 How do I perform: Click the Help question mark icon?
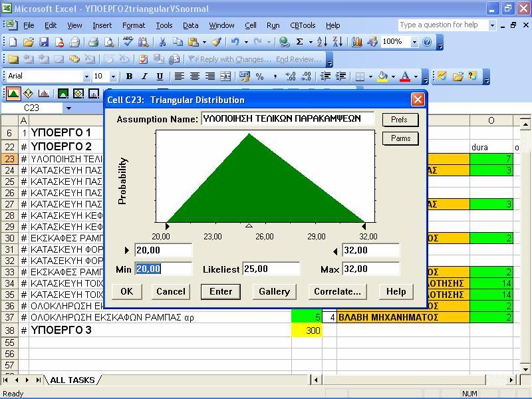[427, 42]
